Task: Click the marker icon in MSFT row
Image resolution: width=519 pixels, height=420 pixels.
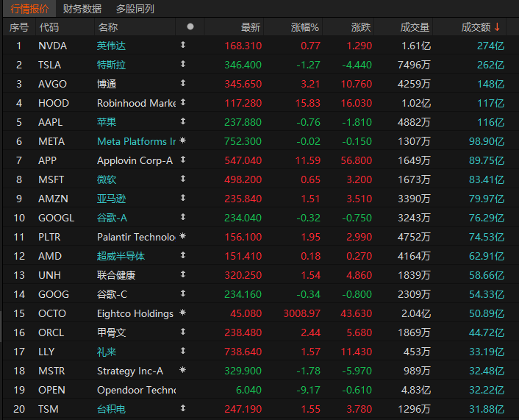Action: [183, 179]
